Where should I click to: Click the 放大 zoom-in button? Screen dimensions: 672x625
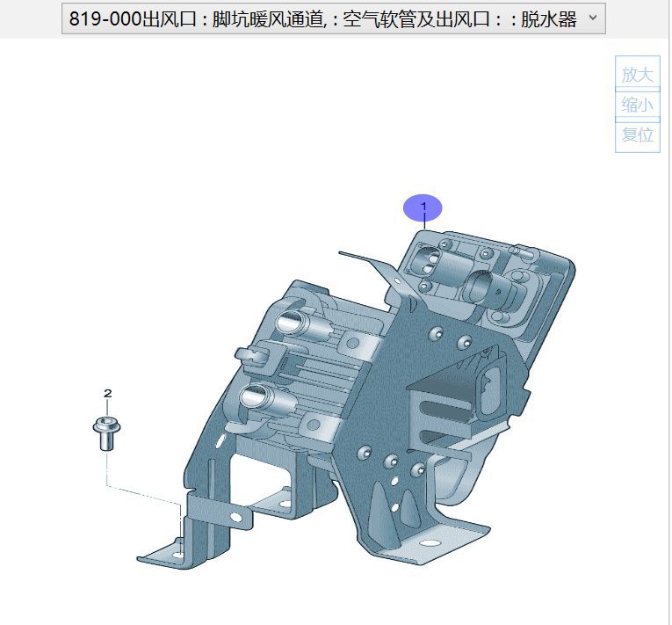pyautogui.click(x=637, y=75)
